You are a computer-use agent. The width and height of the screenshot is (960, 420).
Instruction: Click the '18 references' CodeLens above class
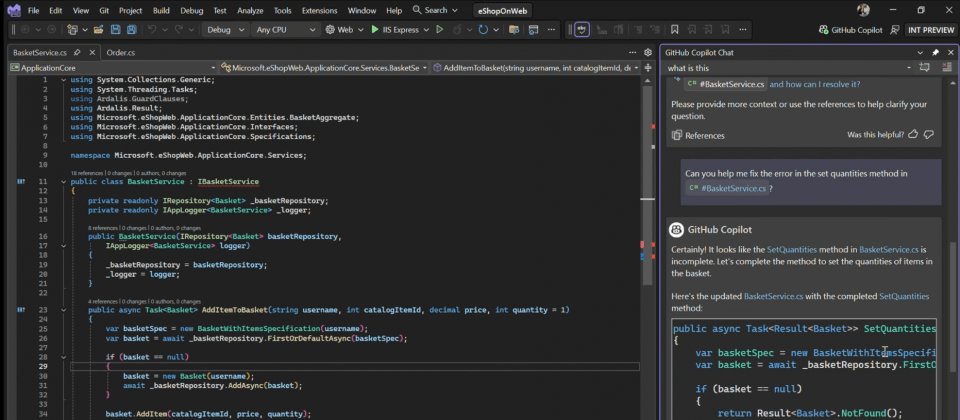(x=88, y=173)
